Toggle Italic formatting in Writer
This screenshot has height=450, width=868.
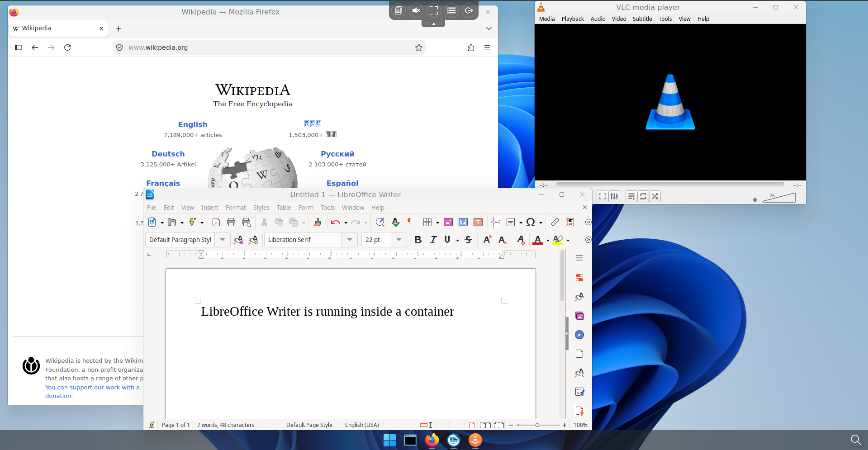433,240
